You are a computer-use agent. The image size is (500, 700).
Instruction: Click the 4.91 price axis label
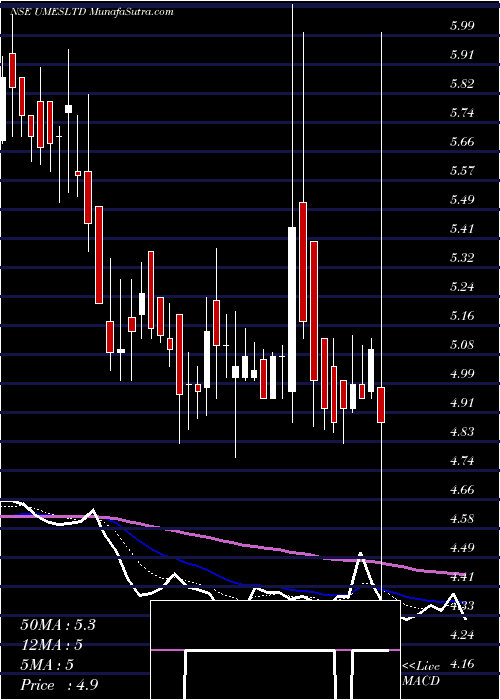coord(462,403)
